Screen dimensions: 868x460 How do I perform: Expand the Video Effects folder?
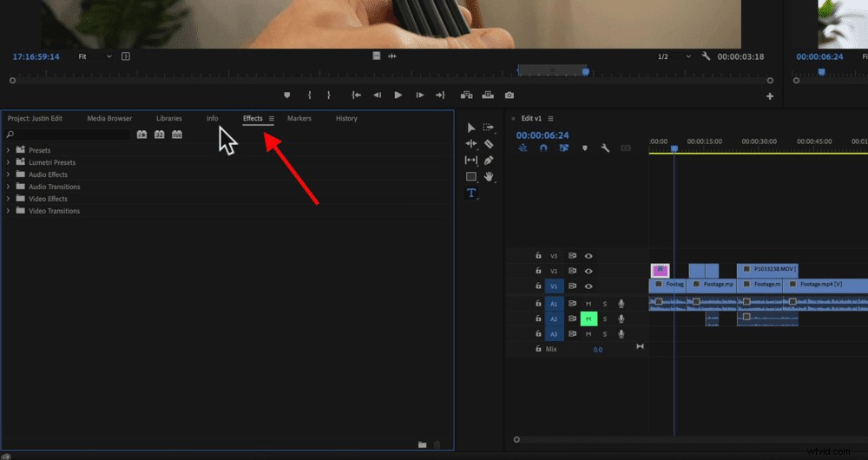coord(8,199)
